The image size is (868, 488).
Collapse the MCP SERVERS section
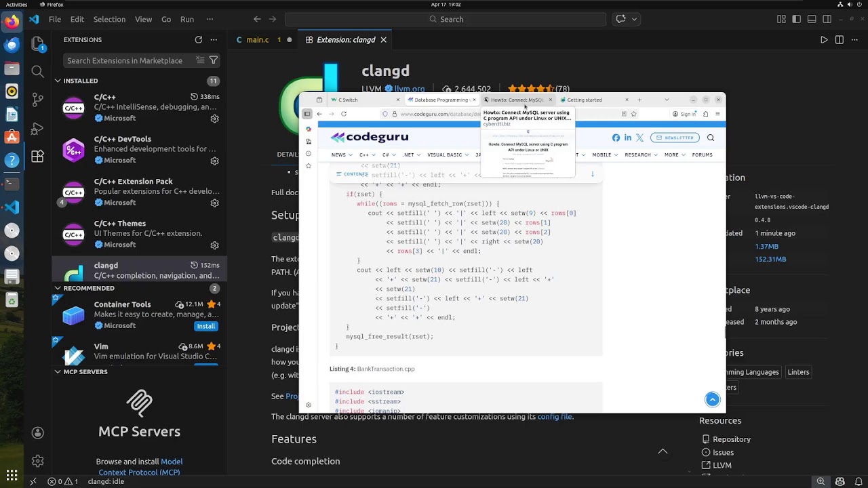58,371
